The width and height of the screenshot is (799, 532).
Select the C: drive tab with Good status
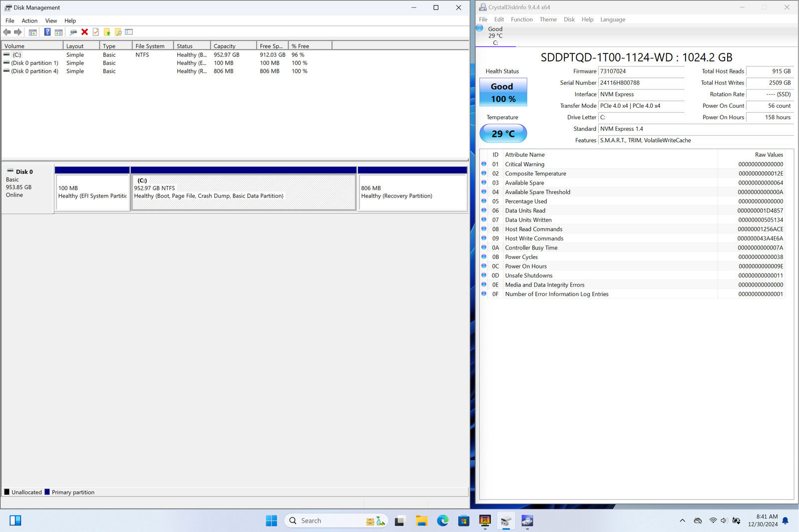click(495, 35)
